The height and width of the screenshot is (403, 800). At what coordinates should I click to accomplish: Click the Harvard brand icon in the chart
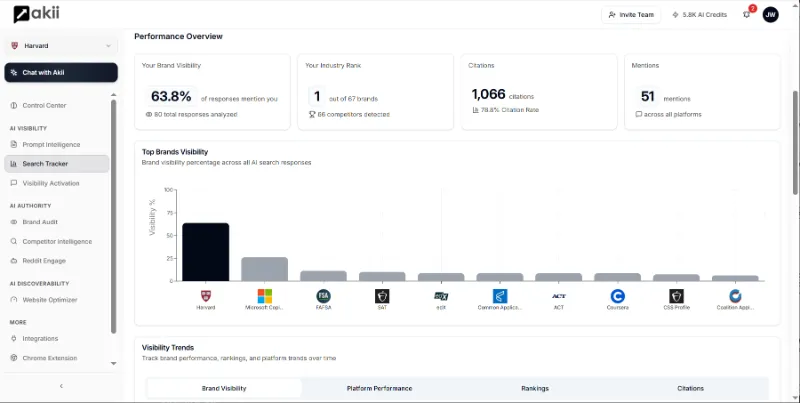(205, 296)
